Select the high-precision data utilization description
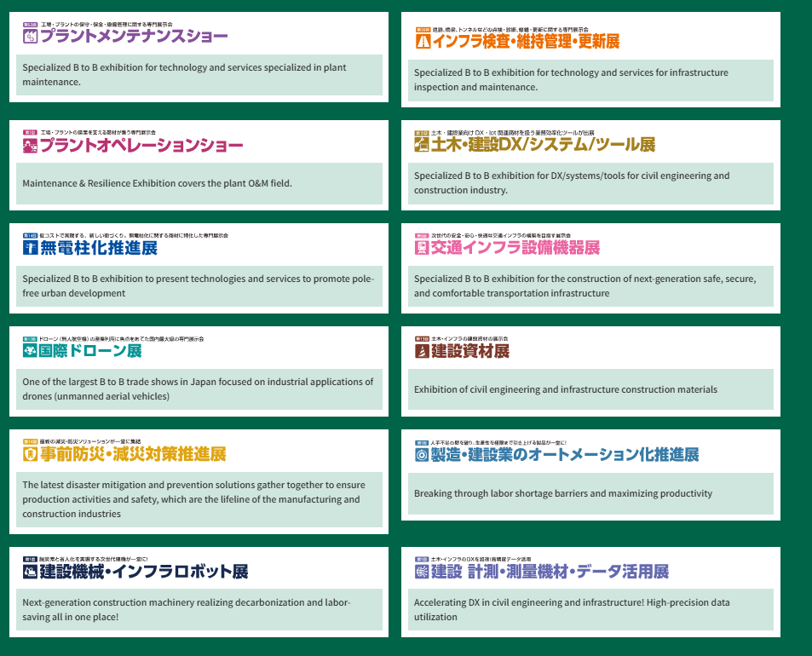 [590, 609]
